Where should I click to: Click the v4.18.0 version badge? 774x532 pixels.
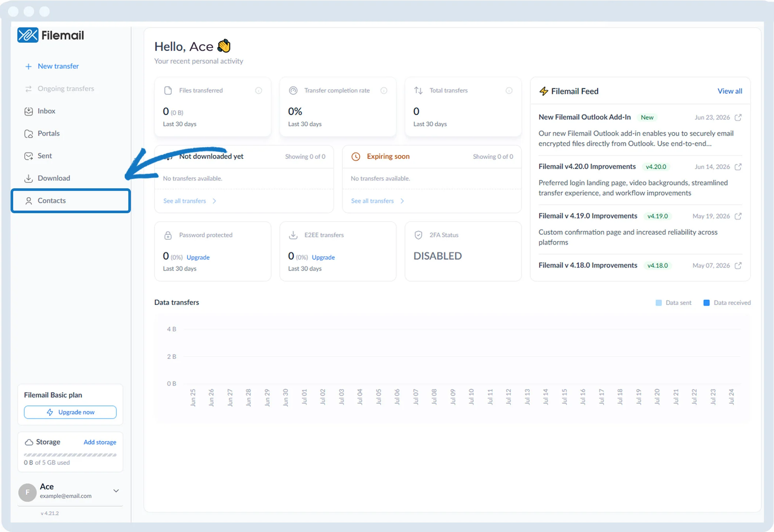(x=658, y=265)
